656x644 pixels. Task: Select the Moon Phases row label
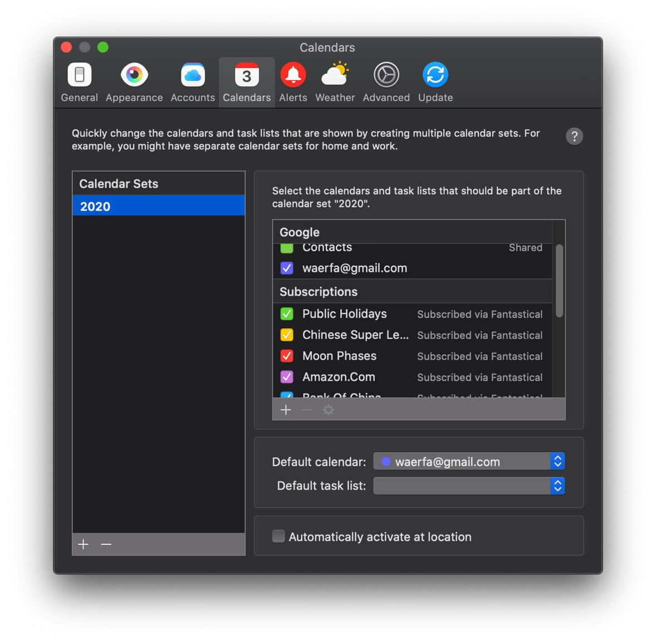[x=339, y=355]
